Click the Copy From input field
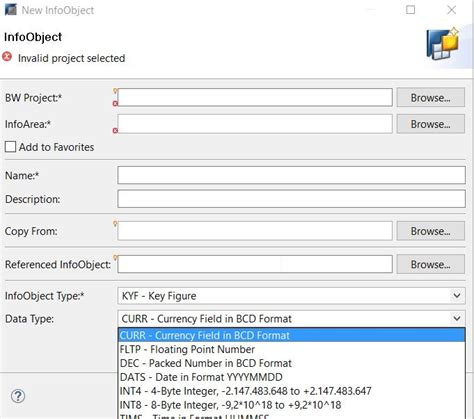The image size is (474, 419). 255,231
